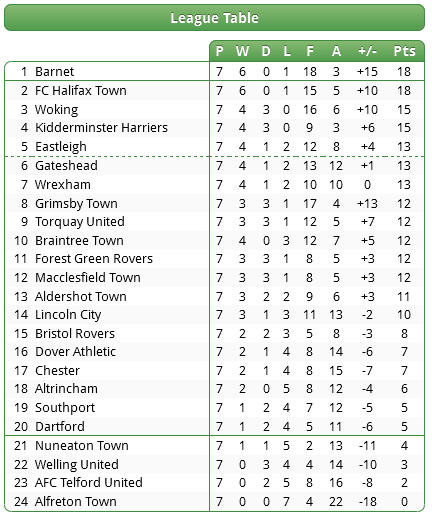Click the +/- column header
Viewport: 432px width, 518px height.
click(x=367, y=51)
